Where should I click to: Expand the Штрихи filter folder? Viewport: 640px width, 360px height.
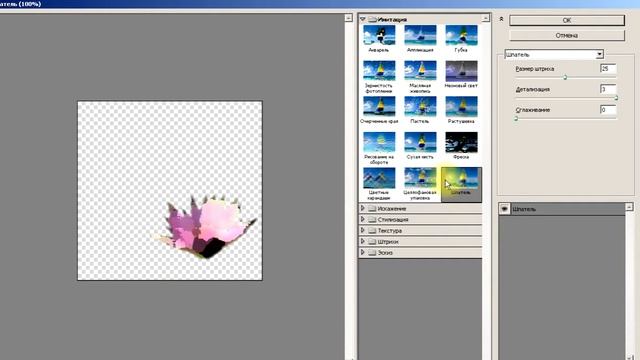[362, 241]
